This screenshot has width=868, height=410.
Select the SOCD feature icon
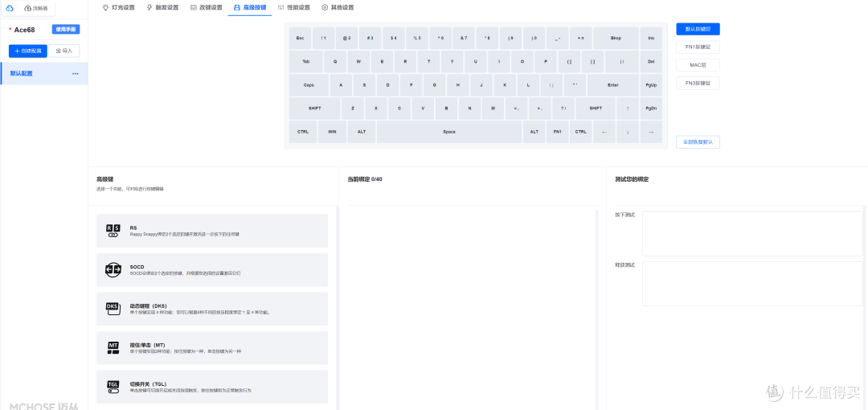coord(113,270)
